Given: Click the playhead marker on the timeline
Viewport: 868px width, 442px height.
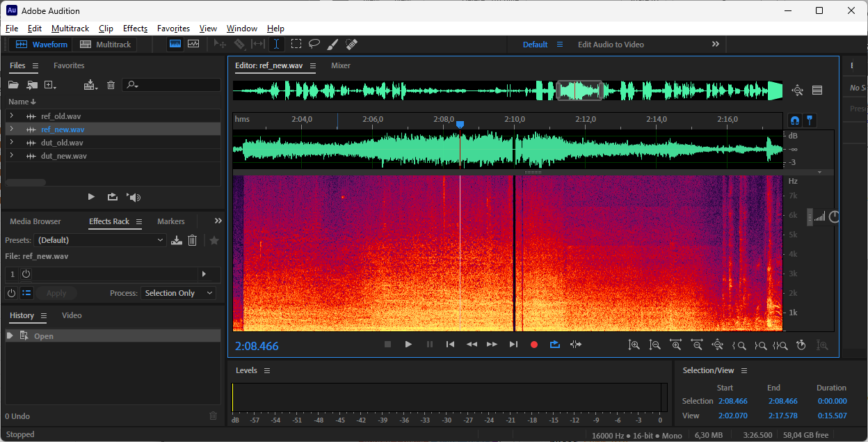Looking at the screenshot, I should 460,125.
